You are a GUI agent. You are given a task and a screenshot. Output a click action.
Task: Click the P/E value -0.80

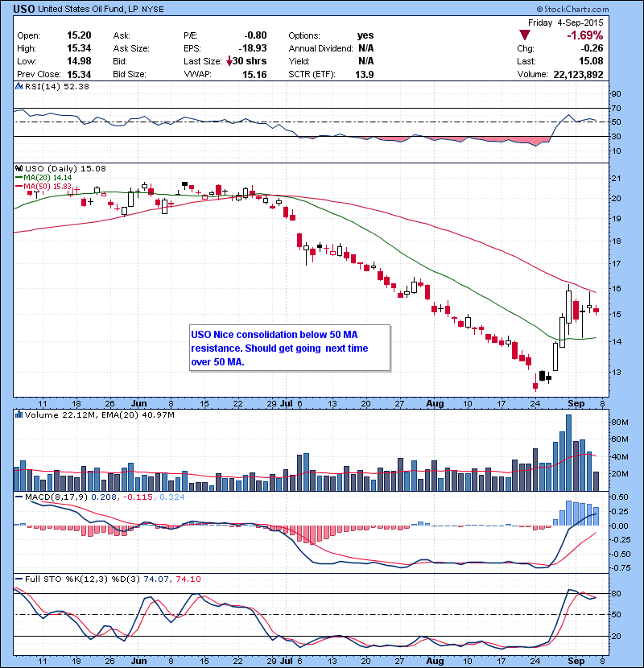[255, 35]
